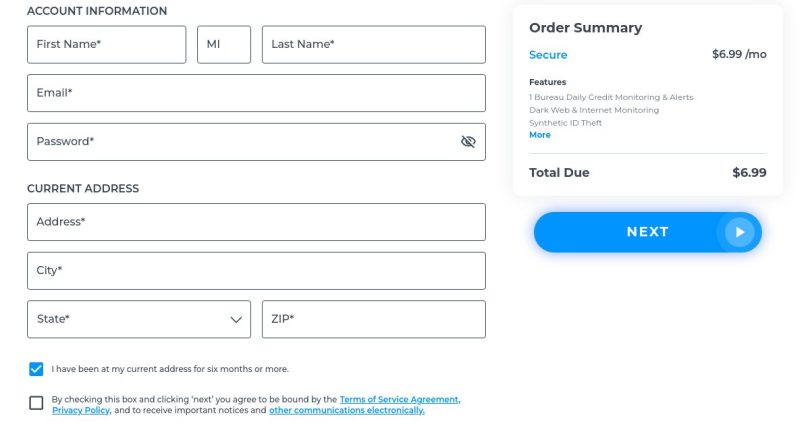Check the terms agreement checkbox
Viewport: 810px width, 424px height.
(x=36, y=403)
